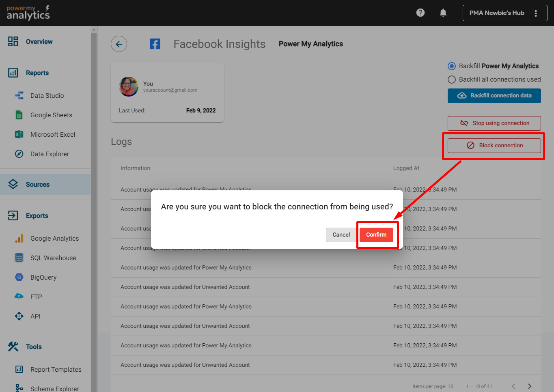The width and height of the screenshot is (554, 392).
Task: Open Data Studio from the sidebar
Action: pos(47,96)
